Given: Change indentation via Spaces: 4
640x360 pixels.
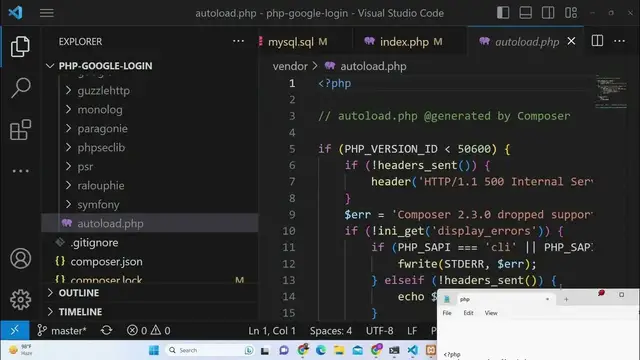Looking at the screenshot, I should tap(331, 331).
